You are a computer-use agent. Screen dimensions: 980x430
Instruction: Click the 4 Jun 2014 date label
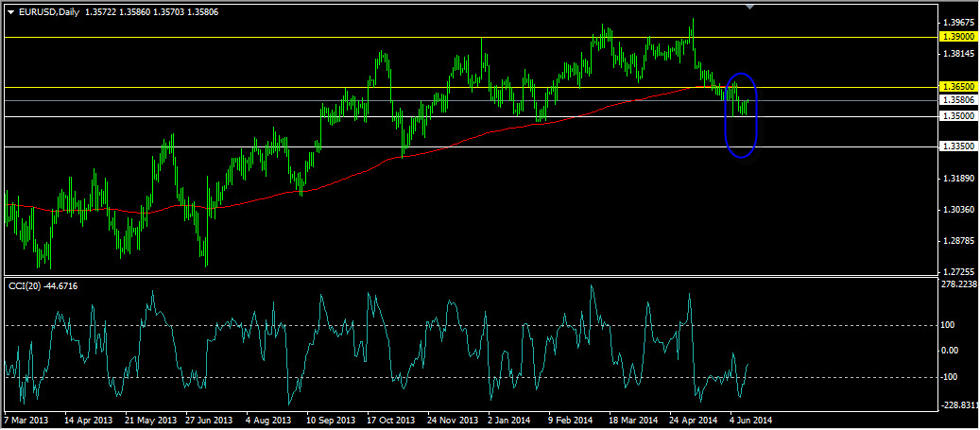(752, 421)
